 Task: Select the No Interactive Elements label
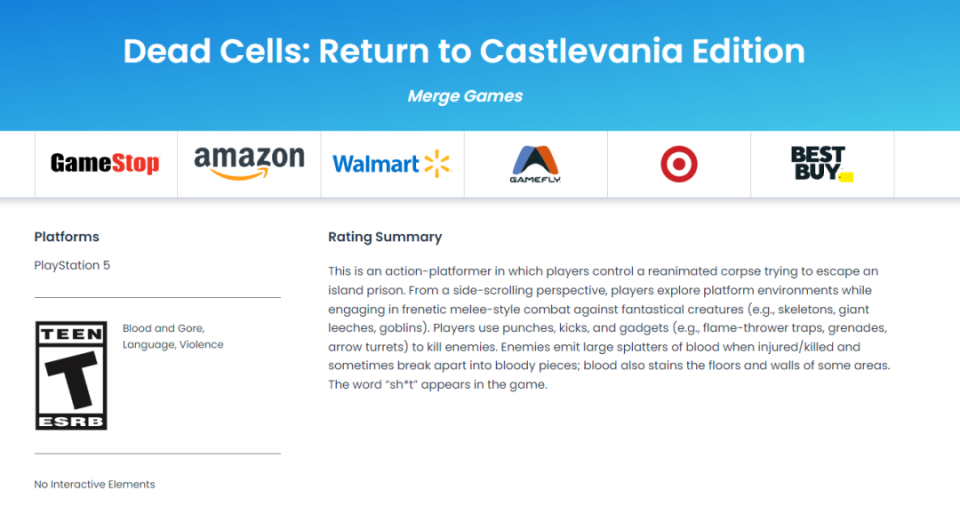94,484
